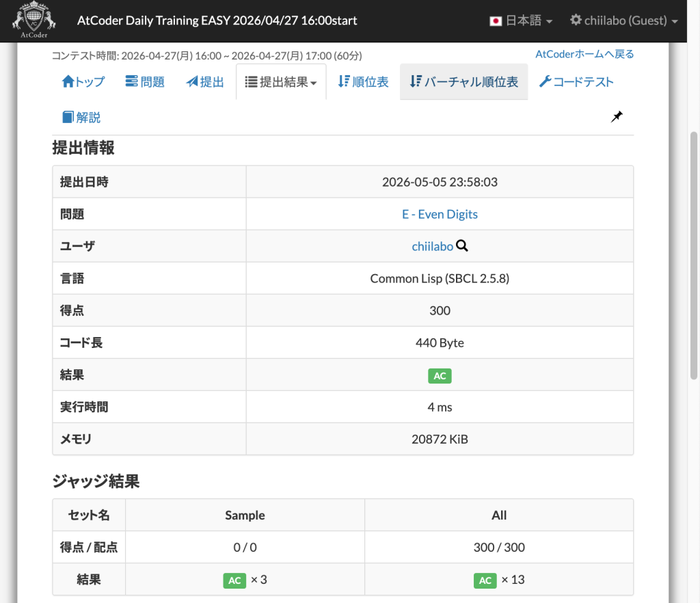Go to the 問題 tab

pyautogui.click(x=145, y=81)
